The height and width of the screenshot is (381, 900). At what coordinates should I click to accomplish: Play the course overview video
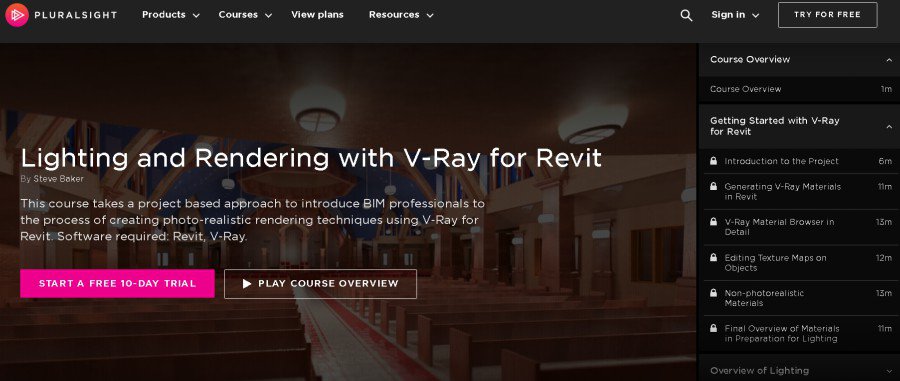[x=320, y=283]
